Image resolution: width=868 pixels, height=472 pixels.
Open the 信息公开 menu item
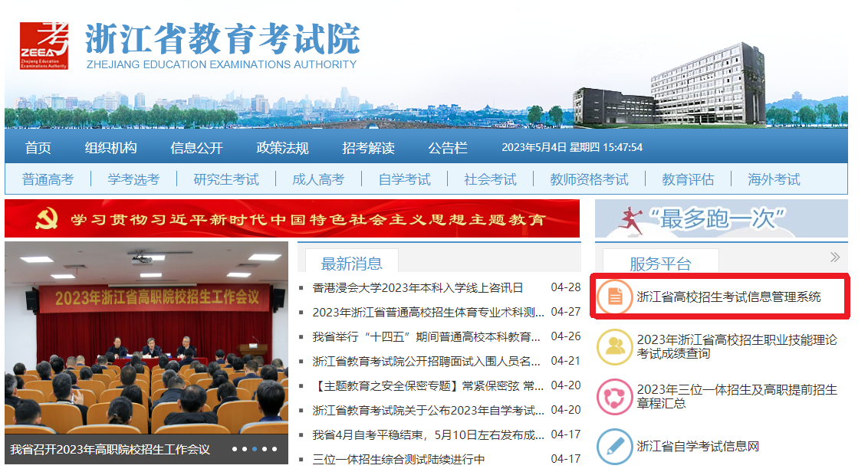196,148
